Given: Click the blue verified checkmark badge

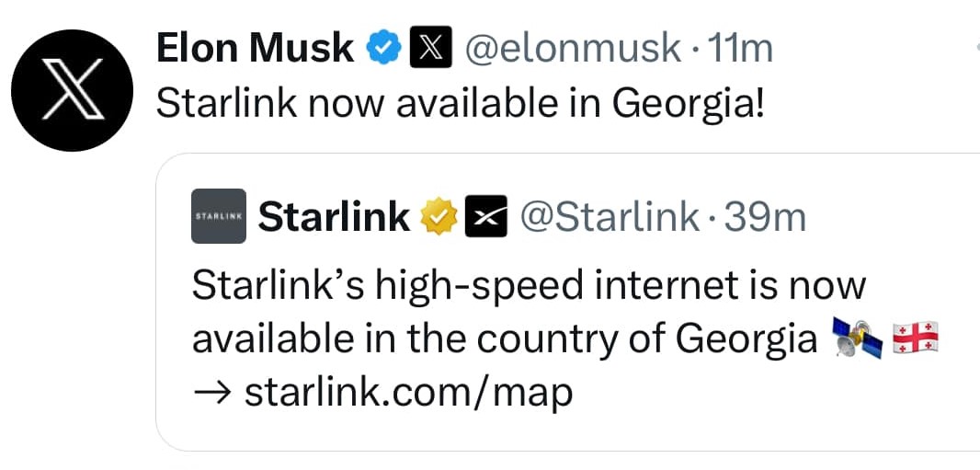Looking at the screenshot, I should point(382,48).
